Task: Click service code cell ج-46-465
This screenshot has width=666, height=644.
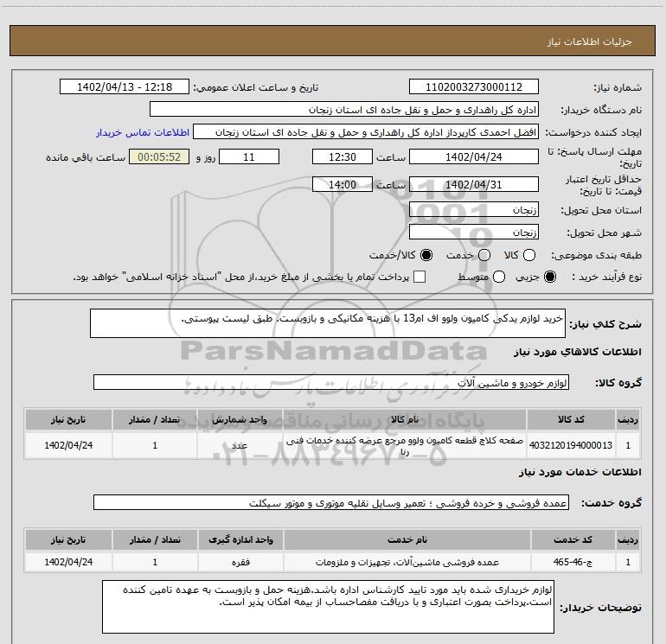Action: (x=573, y=562)
